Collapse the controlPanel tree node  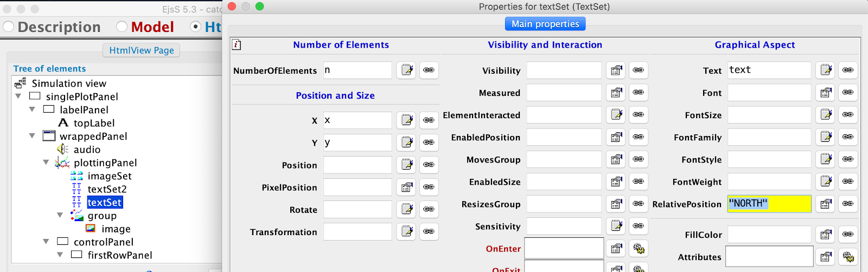(x=46, y=242)
